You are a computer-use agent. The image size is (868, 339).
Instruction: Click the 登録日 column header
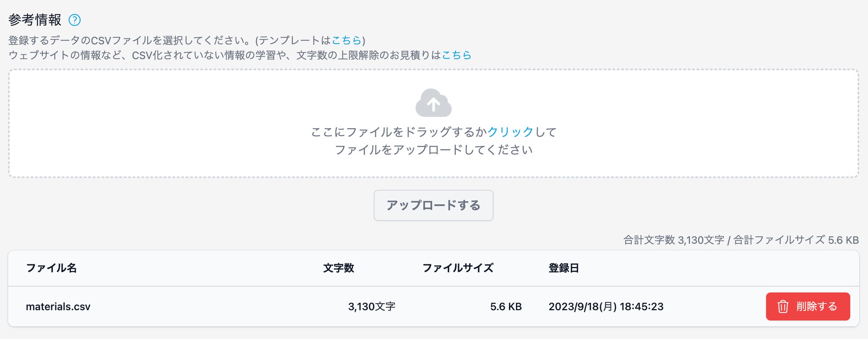564,268
